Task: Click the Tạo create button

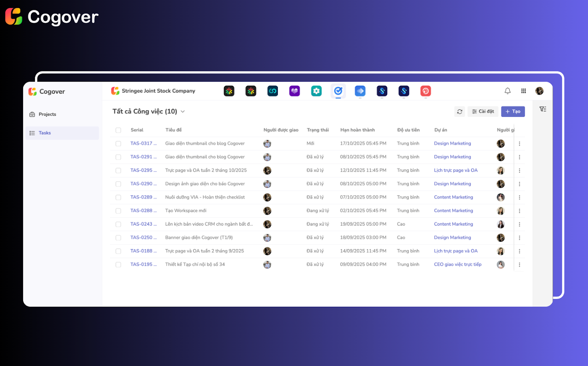Action: point(513,111)
